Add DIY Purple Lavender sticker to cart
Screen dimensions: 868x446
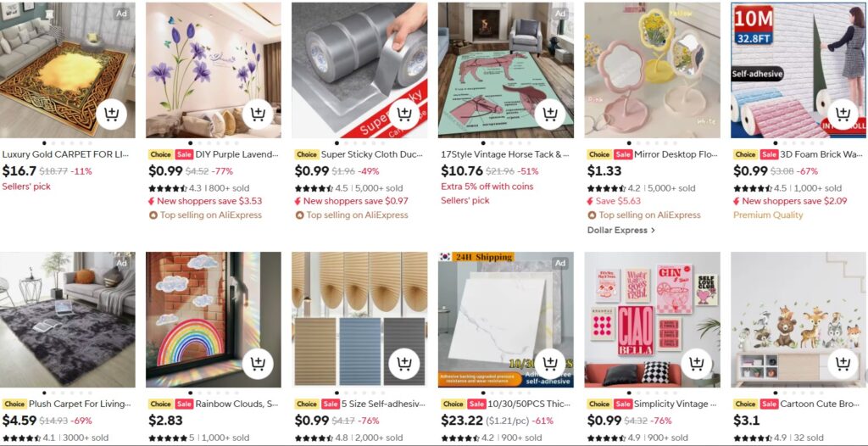(x=258, y=114)
